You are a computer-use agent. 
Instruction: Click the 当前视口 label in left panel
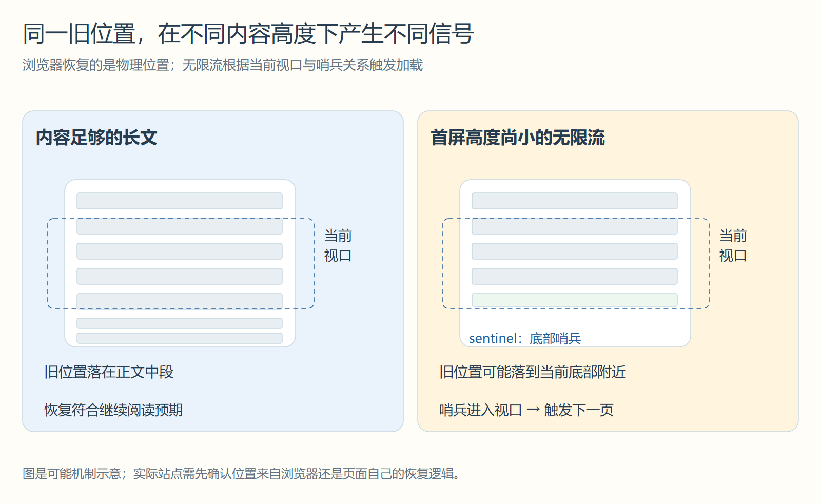(338, 246)
